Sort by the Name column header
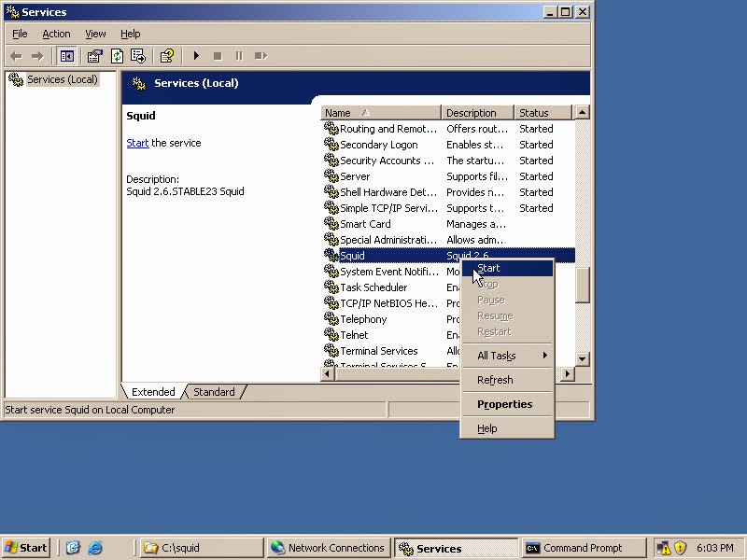The image size is (747, 560). (381, 113)
